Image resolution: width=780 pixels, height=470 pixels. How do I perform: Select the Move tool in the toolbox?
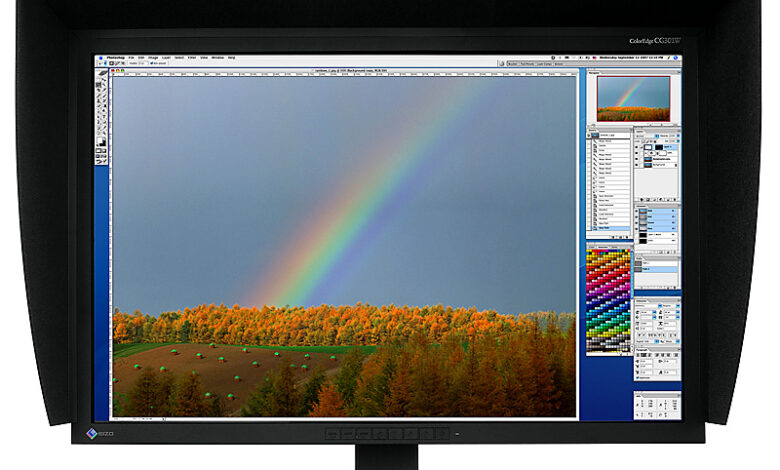pyautogui.click(x=104, y=80)
